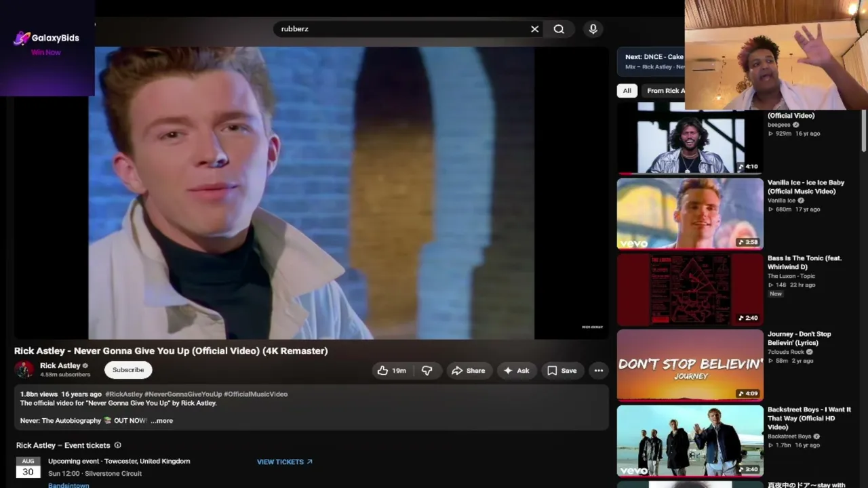Select the "All" filter chip
The image size is (868, 488).
[627, 91]
